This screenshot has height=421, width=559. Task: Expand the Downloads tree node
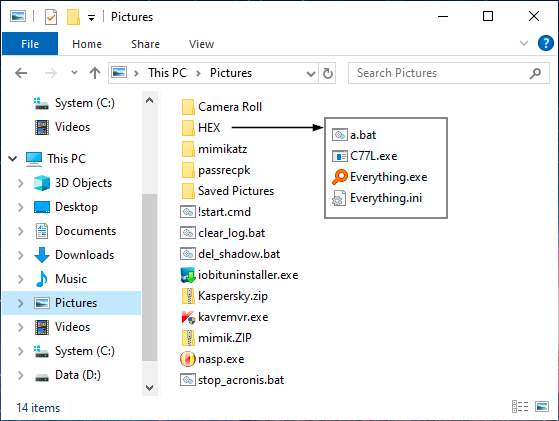pos(21,255)
